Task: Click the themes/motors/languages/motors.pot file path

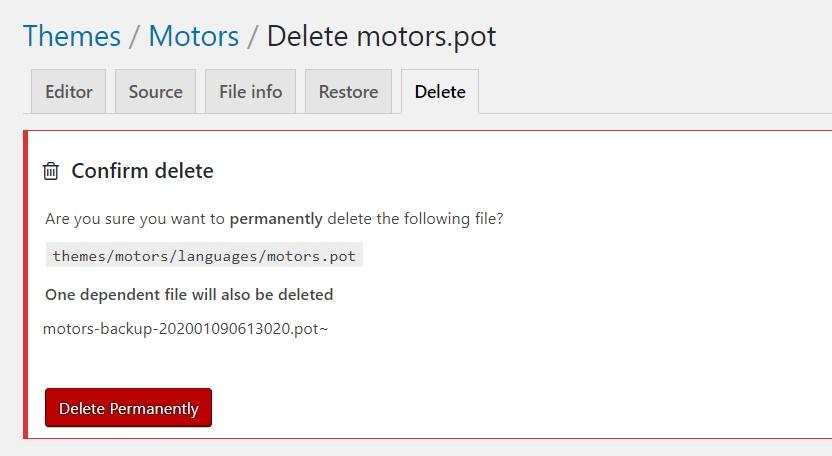Action: coord(204,256)
